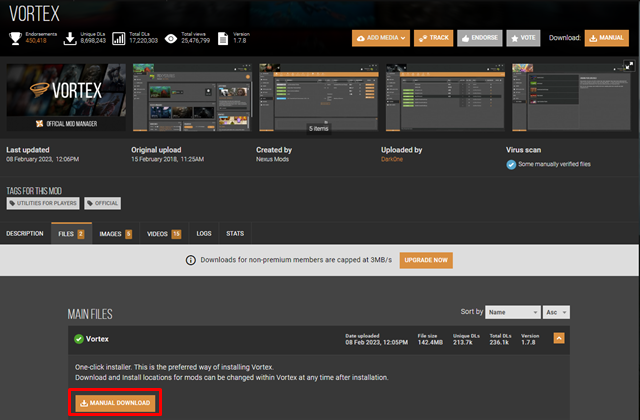Screen dimensions: 640x420
Task: Click the 08 February 2023 last updated date
Action: click(42, 159)
